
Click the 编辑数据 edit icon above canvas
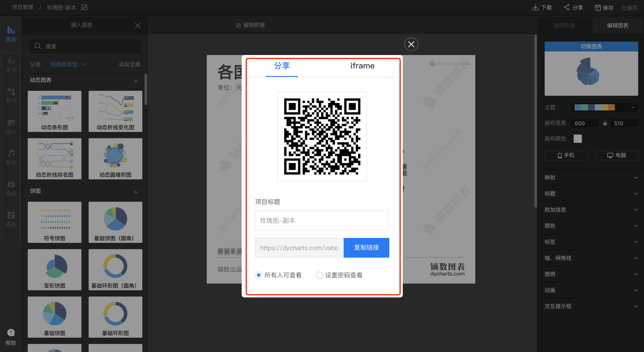(238, 25)
